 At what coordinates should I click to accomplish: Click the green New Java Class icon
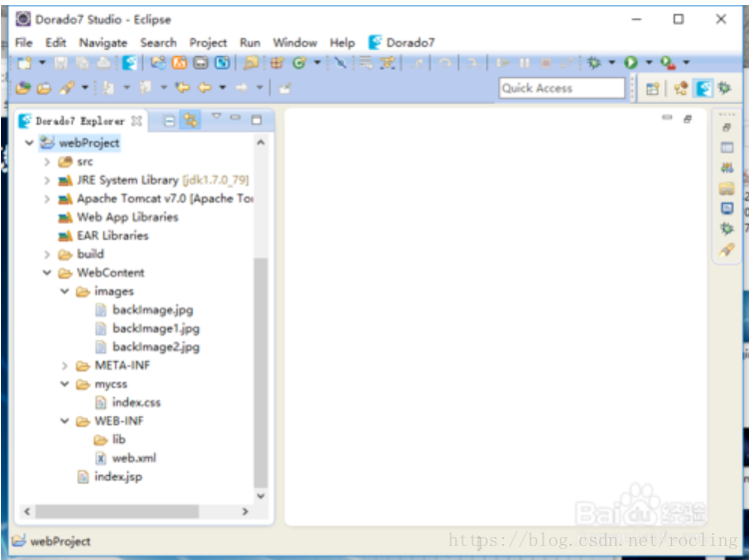point(300,63)
